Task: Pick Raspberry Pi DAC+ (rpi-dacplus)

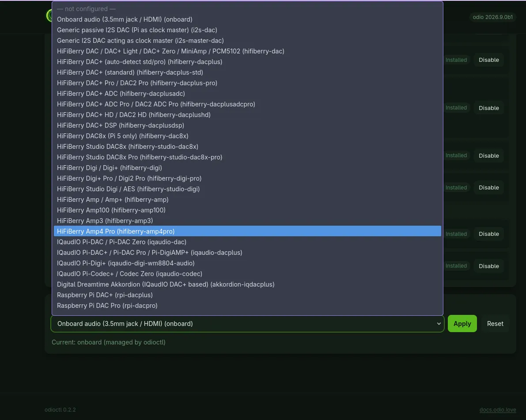Action: pos(247,295)
